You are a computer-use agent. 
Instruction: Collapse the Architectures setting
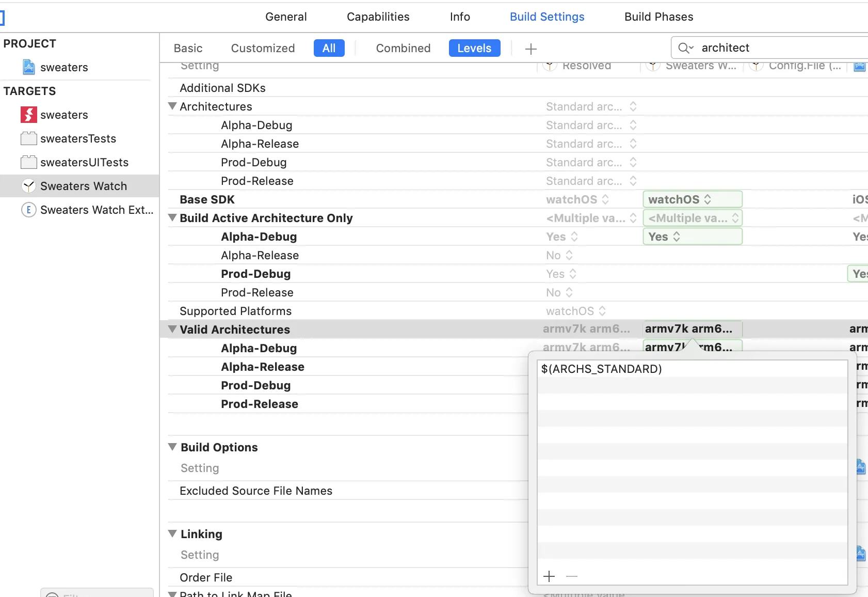click(173, 106)
